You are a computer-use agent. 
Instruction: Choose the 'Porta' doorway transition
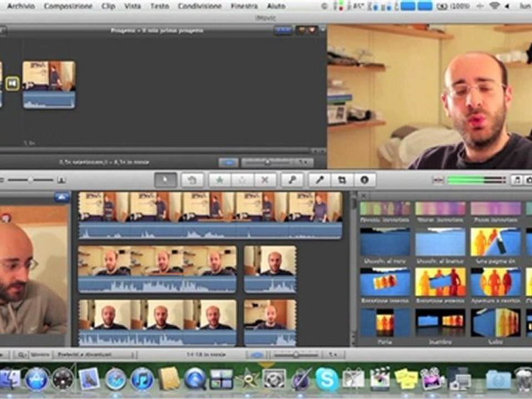(x=385, y=323)
